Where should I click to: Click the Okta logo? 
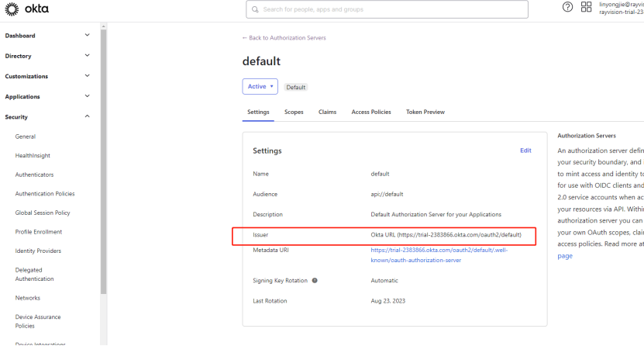[x=22, y=9]
